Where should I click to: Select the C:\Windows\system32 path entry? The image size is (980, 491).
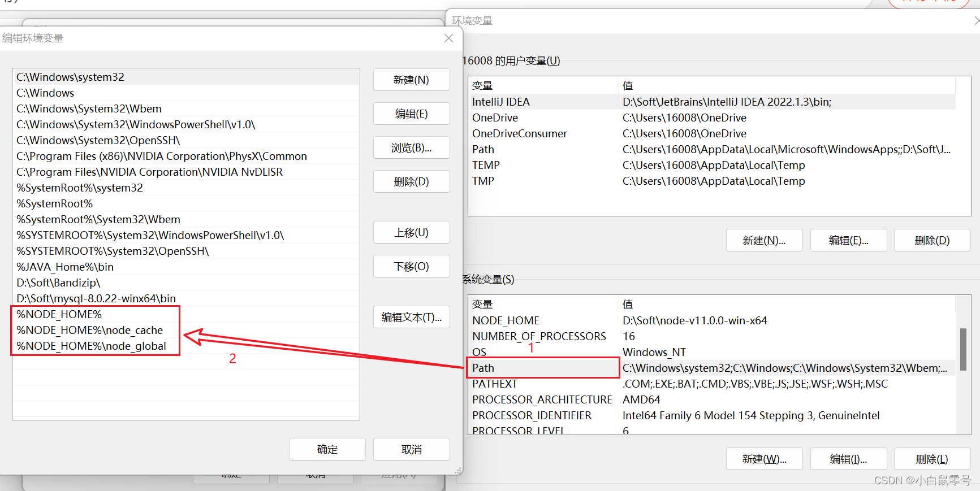(x=186, y=77)
